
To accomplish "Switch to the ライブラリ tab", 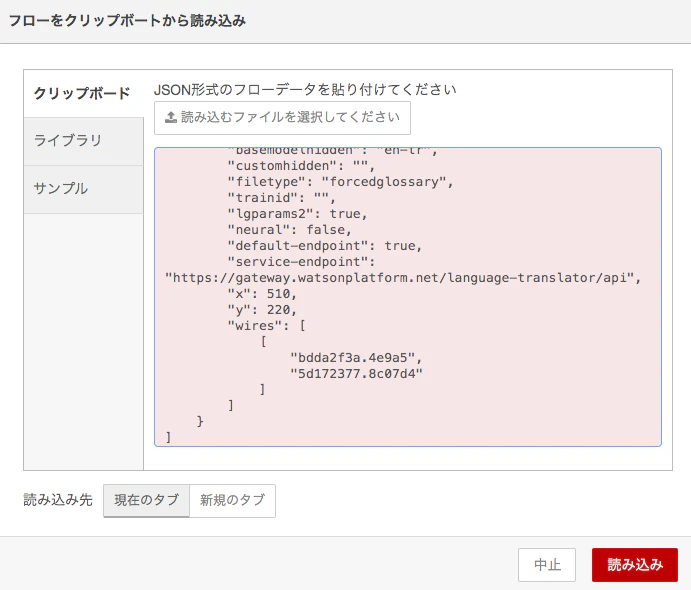I will 83,141.
